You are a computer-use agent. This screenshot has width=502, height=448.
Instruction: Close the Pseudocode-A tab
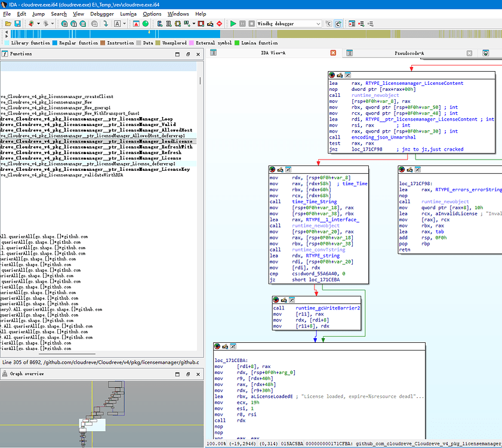click(469, 53)
